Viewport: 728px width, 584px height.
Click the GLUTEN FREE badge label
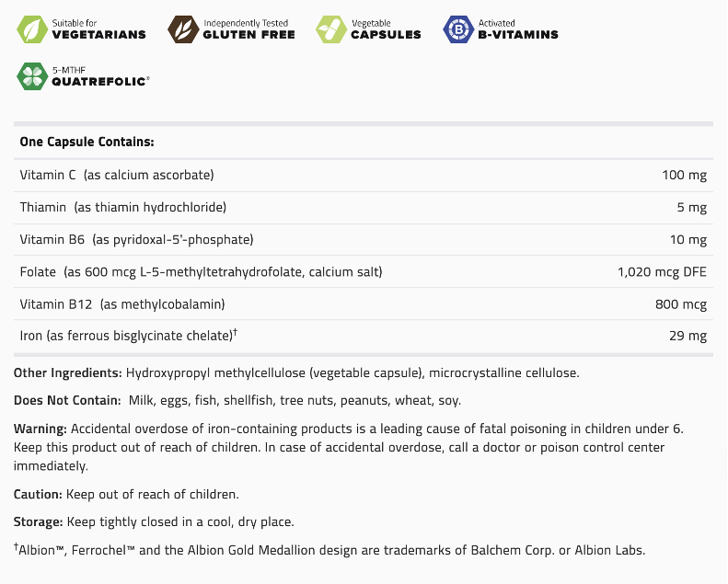point(248,35)
